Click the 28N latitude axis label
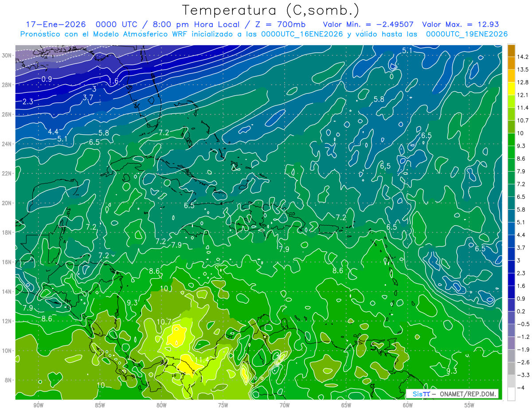 coord(8,85)
